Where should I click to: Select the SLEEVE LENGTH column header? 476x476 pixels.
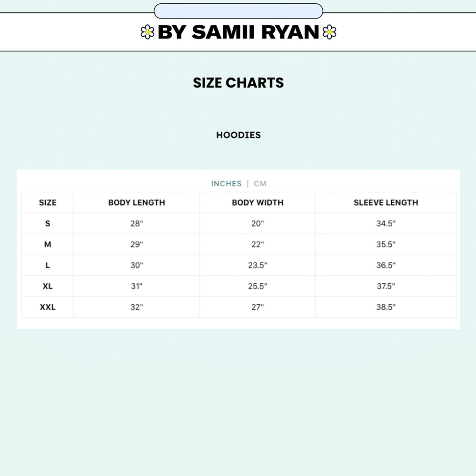pyautogui.click(x=386, y=202)
